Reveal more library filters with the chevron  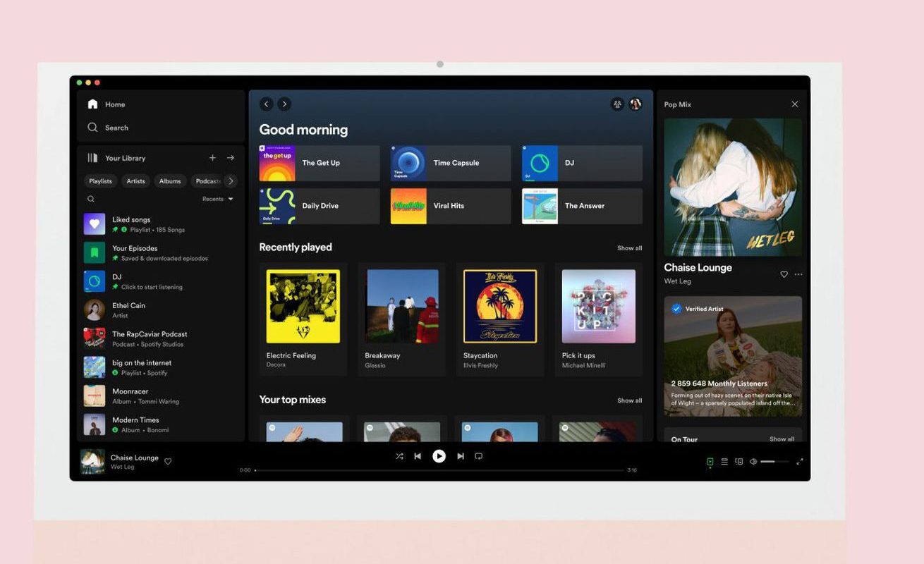[230, 181]
